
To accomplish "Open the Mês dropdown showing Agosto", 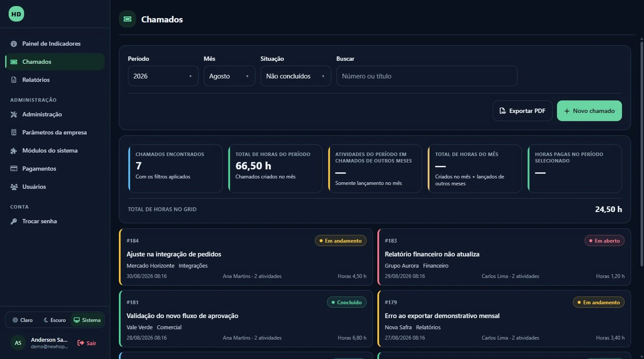I will (x=230, y=76).
